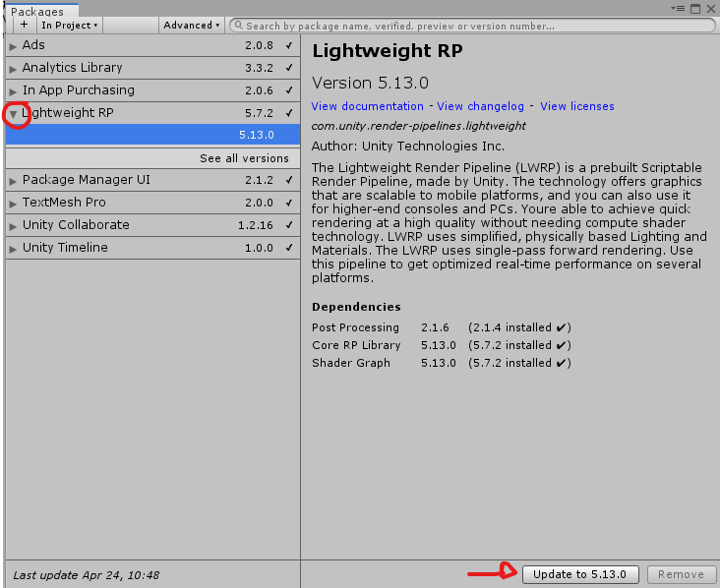Viewport: 720px width, 588px height.
Task: Select the 5.13.0 version row
Action: [x=152, y=135]
